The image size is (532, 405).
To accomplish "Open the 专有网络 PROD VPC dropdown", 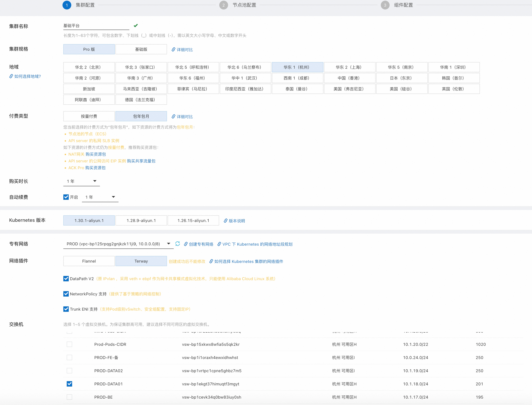I will point(118,244).
